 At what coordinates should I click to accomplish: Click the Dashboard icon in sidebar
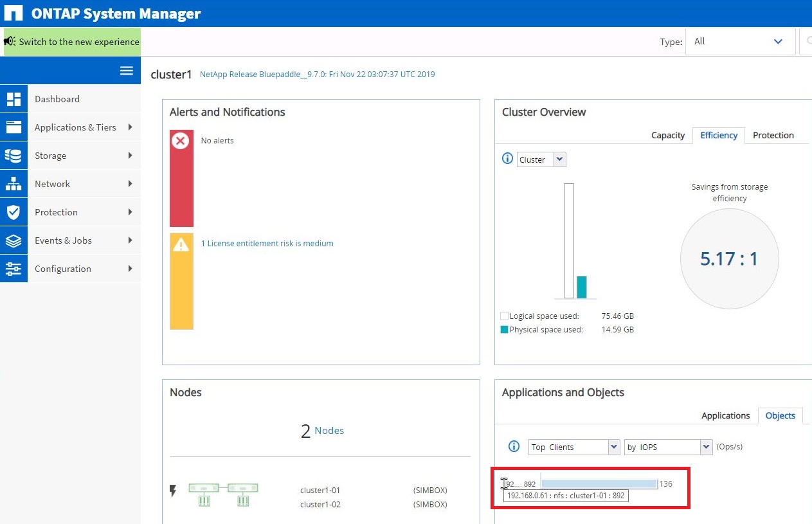(x=14, y=99)
